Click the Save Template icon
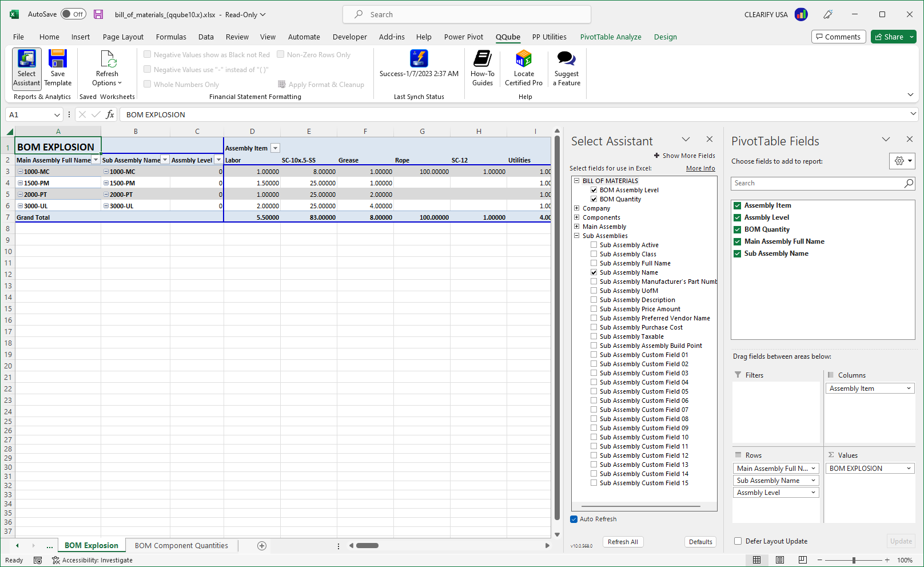 (57, 68)
